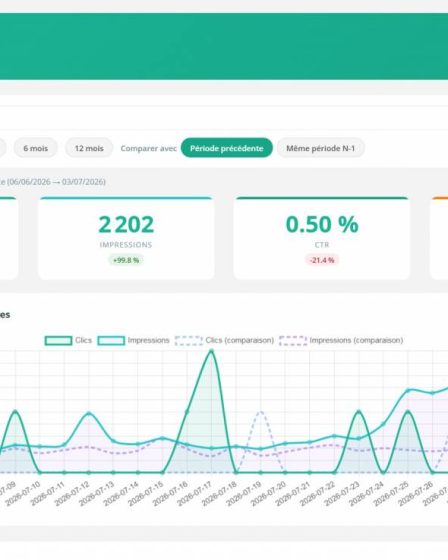The width and height of the screenshot is (448, 560).
Task: Choose Période précédente comparison
Action: point(227,148)
